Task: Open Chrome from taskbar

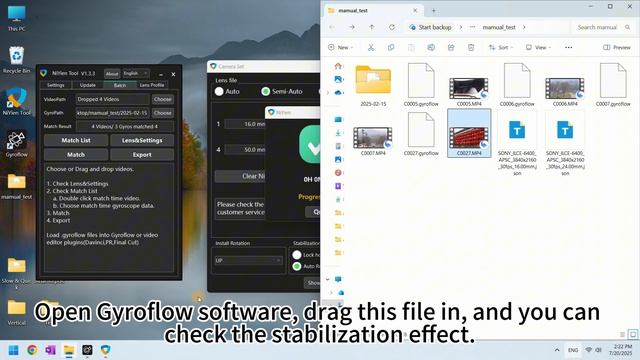Action: [x=32, y=350]
